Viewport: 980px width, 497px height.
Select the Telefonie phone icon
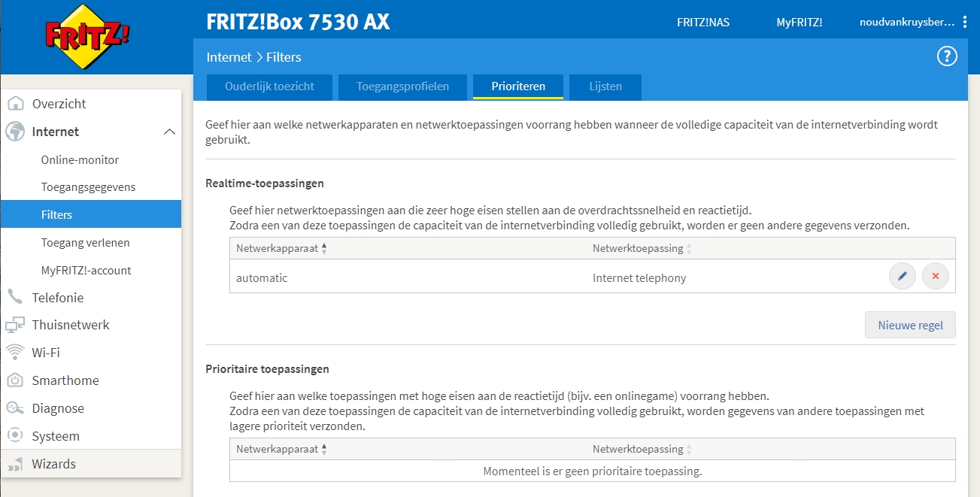click(16, 297)
